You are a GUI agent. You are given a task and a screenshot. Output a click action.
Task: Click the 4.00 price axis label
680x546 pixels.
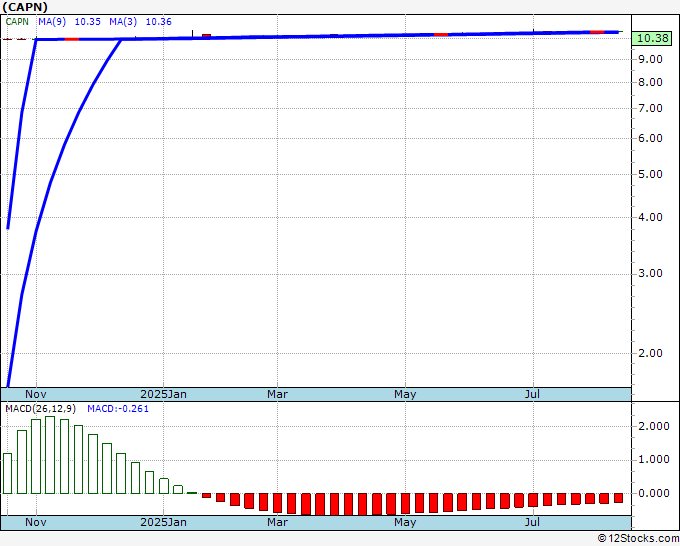tap(651, 217)
